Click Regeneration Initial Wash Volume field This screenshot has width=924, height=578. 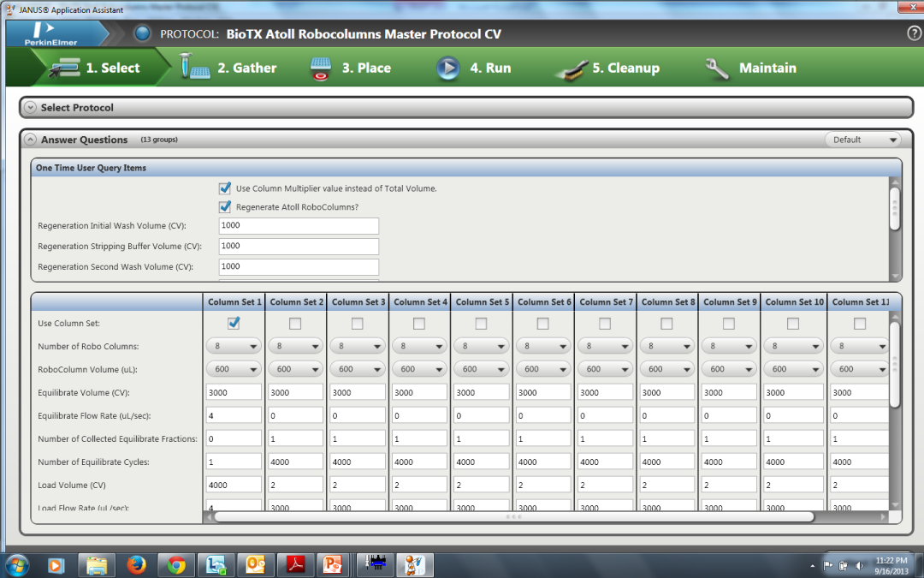[299, 226]
